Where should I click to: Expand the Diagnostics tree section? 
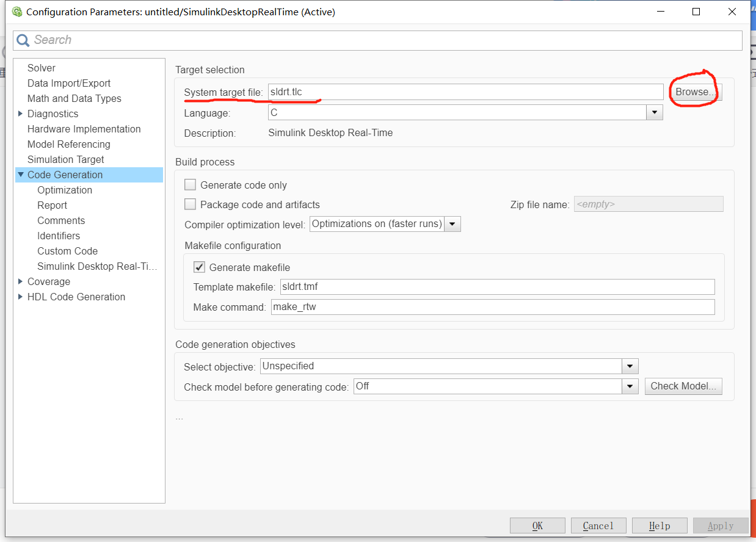tap(20, 114)
